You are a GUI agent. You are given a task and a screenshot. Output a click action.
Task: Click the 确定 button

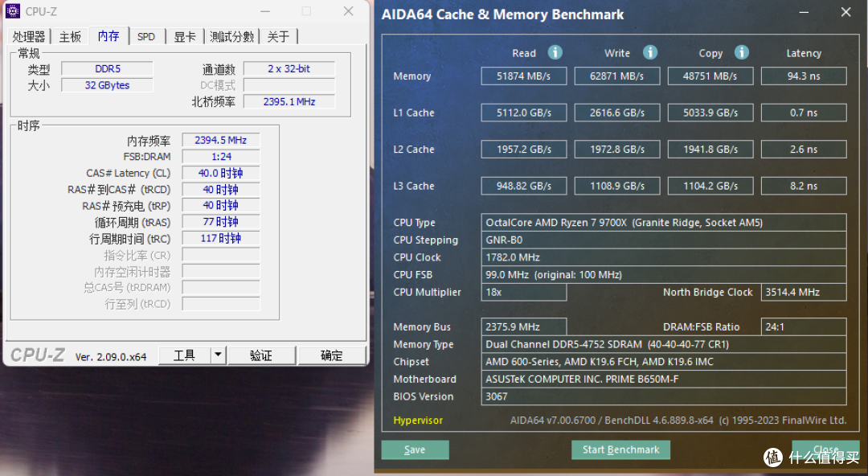pos(332,355)
